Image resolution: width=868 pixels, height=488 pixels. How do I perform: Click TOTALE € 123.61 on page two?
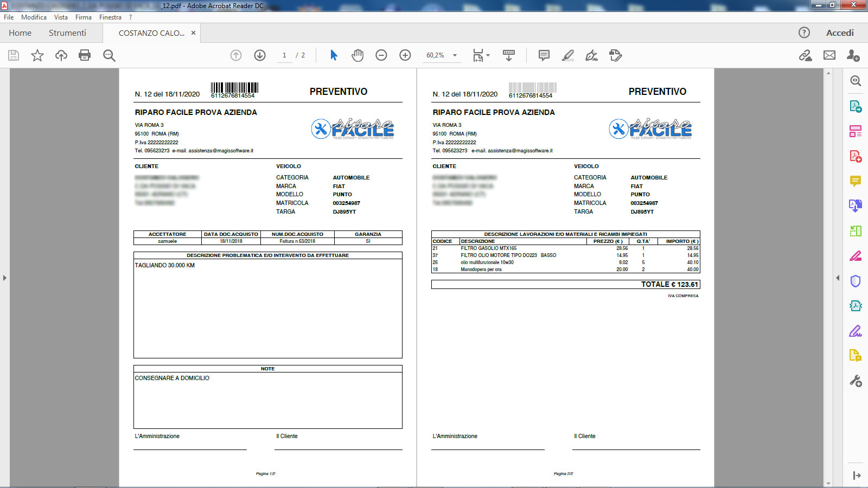669,284
